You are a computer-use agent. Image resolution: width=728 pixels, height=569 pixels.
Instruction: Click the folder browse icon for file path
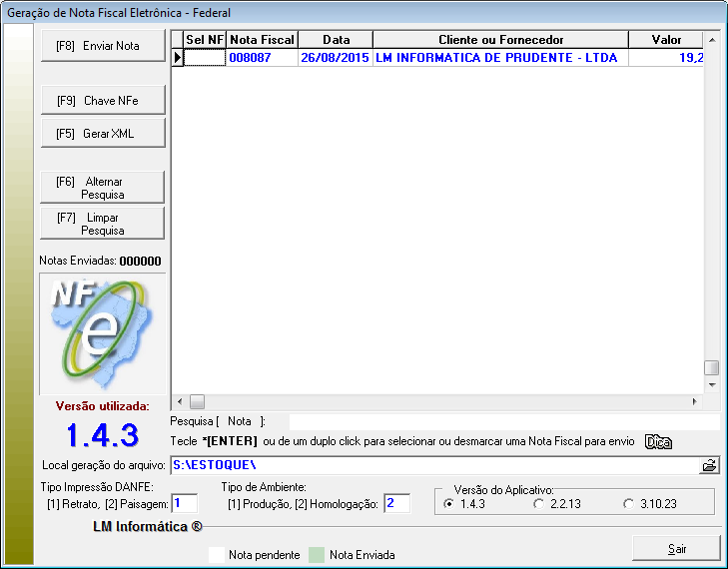pos(709,465)
